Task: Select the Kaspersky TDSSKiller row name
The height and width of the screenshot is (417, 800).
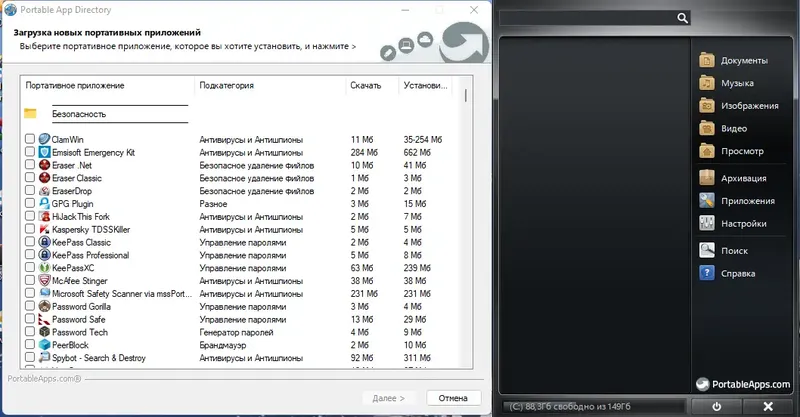Action: click(x=91, y=229)
